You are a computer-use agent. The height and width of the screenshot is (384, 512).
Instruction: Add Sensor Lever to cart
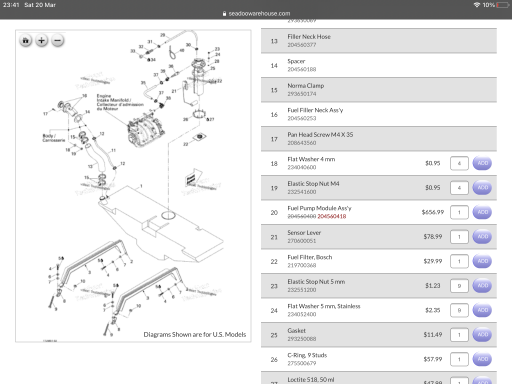coord(482,237)
